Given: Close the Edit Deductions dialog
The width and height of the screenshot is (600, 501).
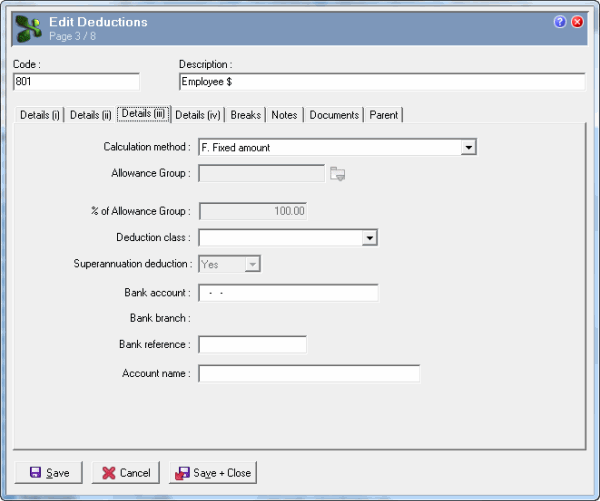Looking at the screenshot, I should [x=577, y=22].
